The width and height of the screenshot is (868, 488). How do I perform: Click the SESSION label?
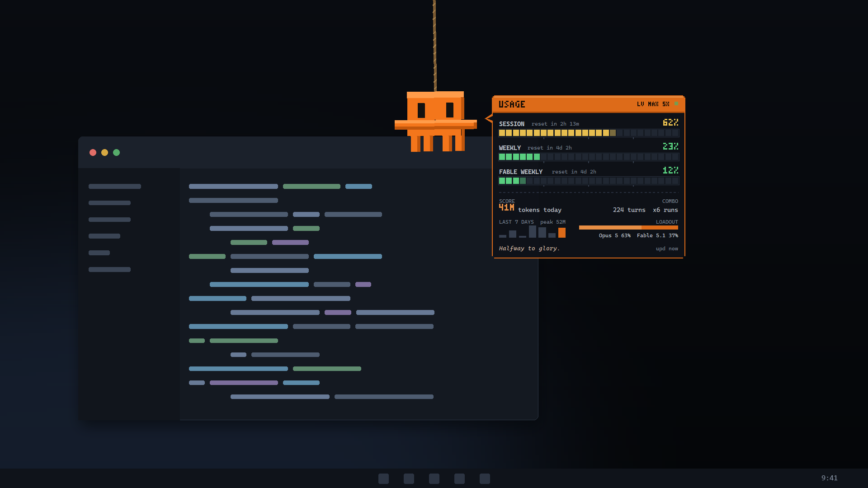pyautogui.click(x=511, y=124)
